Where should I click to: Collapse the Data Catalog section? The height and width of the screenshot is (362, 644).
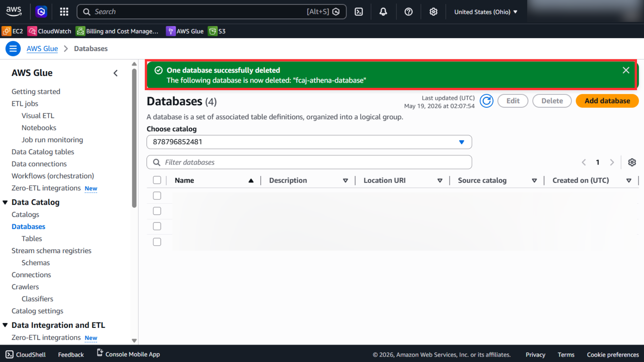(5, 202)
